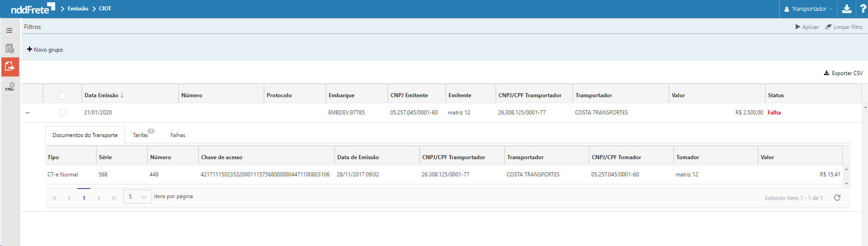Collapse the expanded 21/01/2020 row

coord(28,113)
